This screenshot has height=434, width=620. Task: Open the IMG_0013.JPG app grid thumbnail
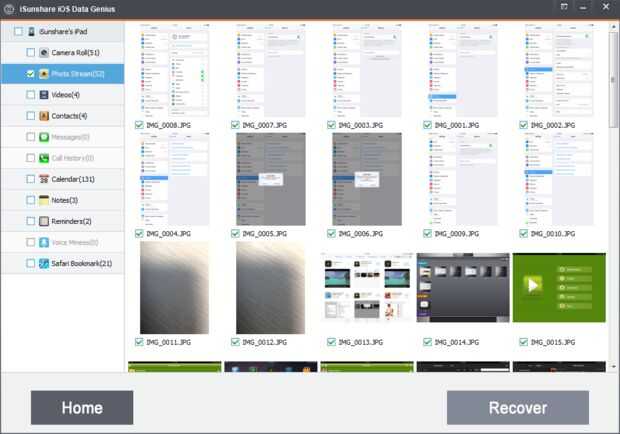[367, 288]
